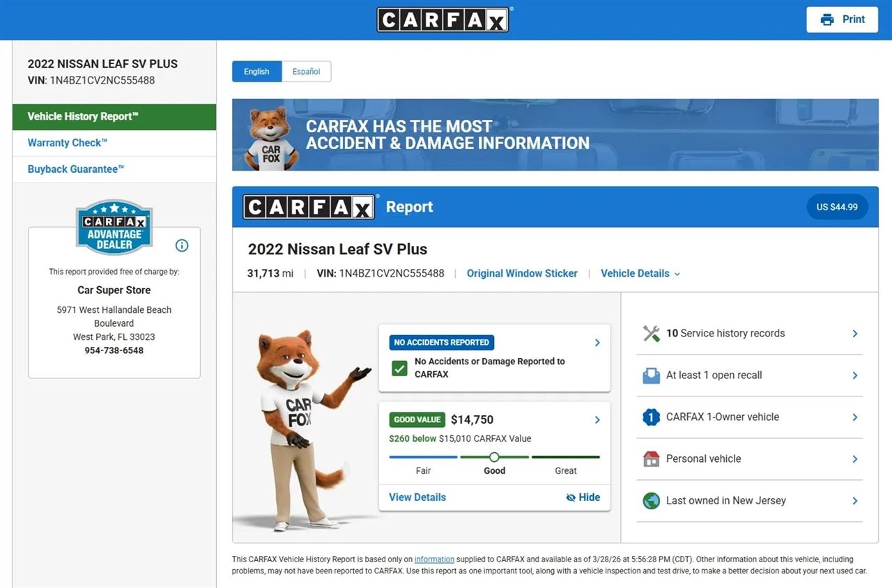Click the CARFAX Advantage Dealer badge
The image size is (892, 588).
click(114, 227)
